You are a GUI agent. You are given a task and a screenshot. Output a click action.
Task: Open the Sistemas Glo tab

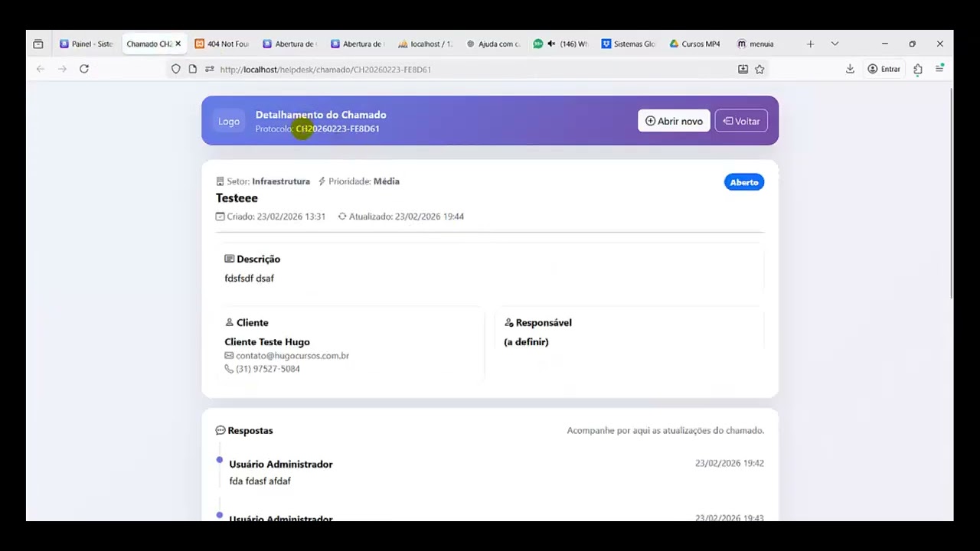(x=628, y=44)
